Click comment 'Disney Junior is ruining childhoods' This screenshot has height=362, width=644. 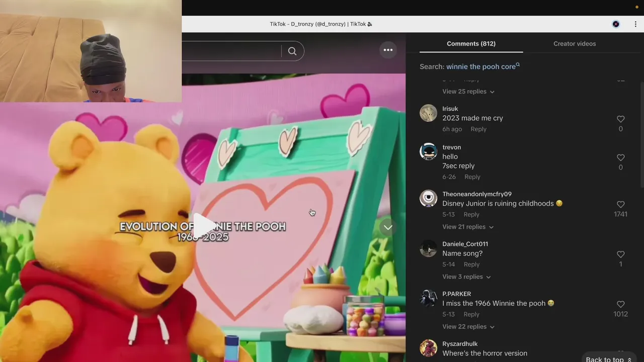click(x=502, y=204)
